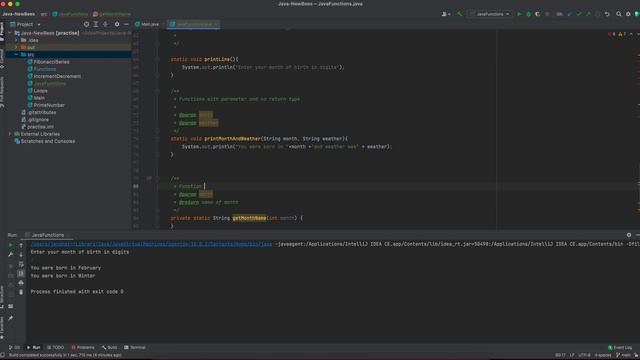Click the Git push arrow icon
The height and width of the screenshot is (360, 640).
click(x=588, y=14)
